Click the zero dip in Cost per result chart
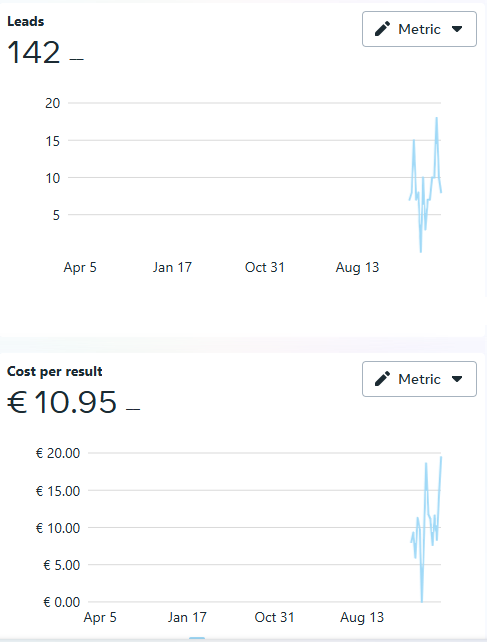This screenshot has height=642, width=487. click(x=422, y=601)
